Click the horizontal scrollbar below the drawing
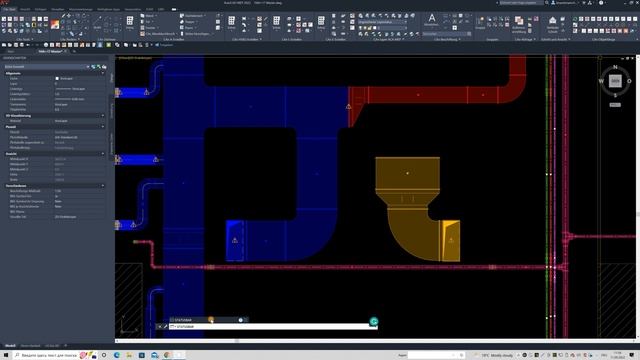Image resolution: width=640 pixels, height=360 pixels. [x=376, y=341]
